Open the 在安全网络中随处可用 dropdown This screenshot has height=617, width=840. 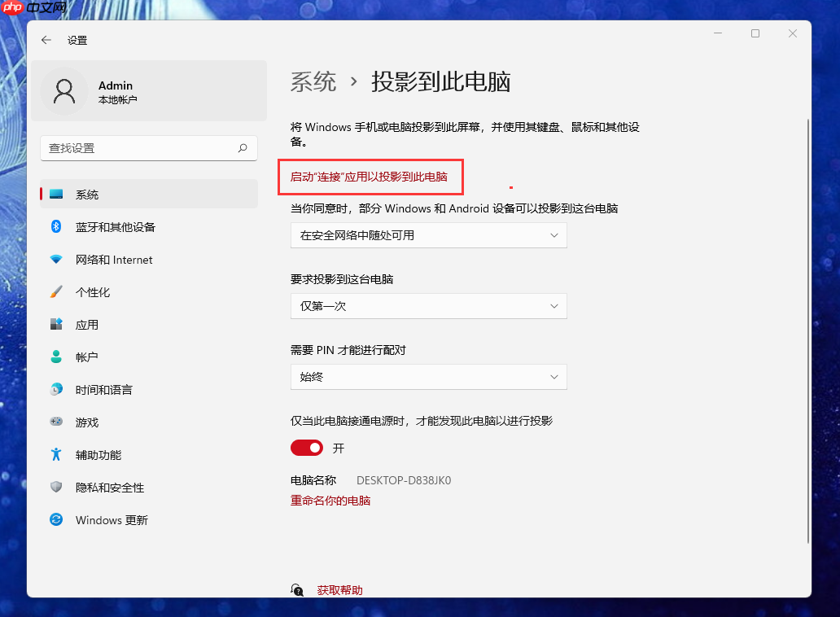[x=429, y=234]
